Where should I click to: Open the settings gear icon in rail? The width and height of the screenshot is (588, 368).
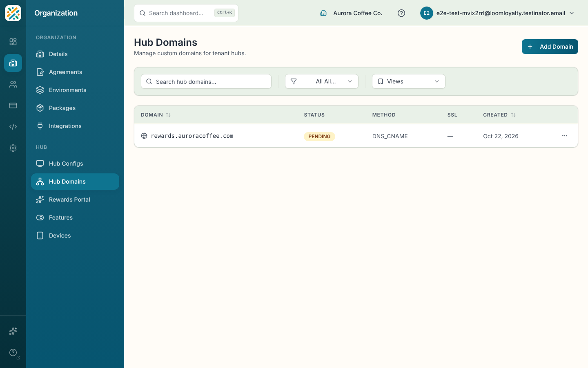pyautogui.click(x=13, y=148)
